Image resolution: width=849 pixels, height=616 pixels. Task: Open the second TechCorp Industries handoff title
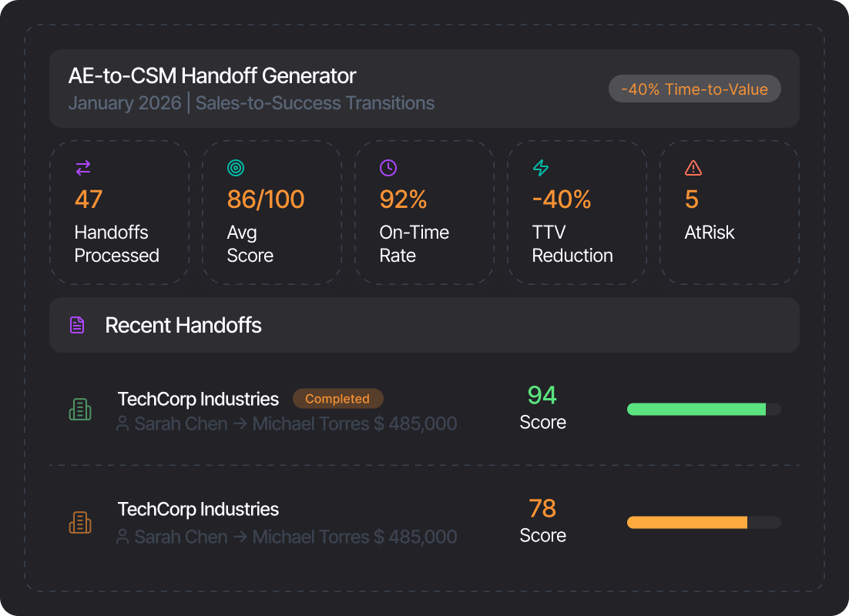[x=198, y=510]
